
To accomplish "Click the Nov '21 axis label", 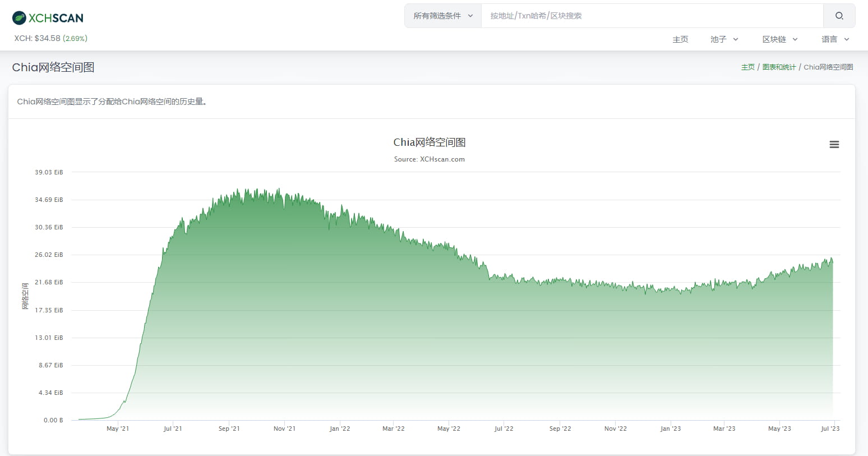I will (x=284, y=429).
